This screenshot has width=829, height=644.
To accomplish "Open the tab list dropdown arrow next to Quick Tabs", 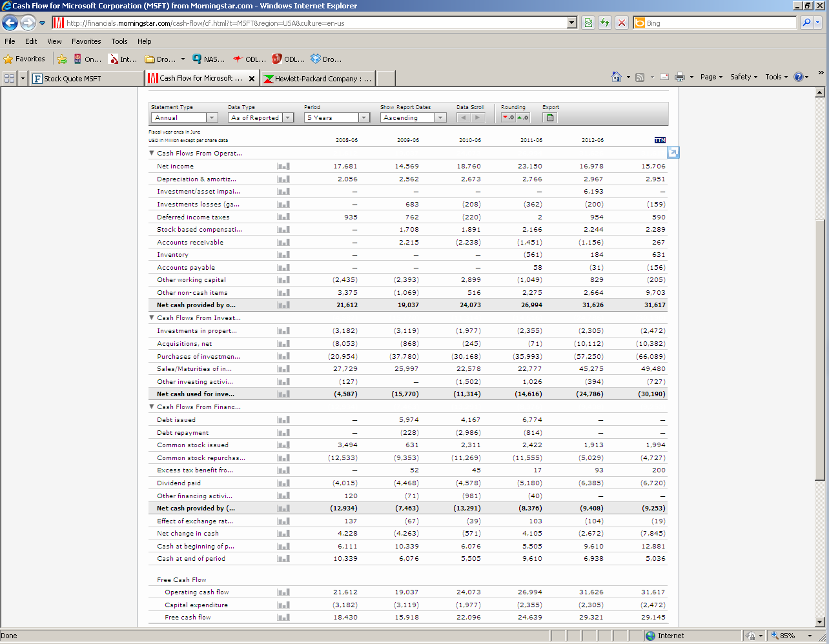I will coord(23,78).
